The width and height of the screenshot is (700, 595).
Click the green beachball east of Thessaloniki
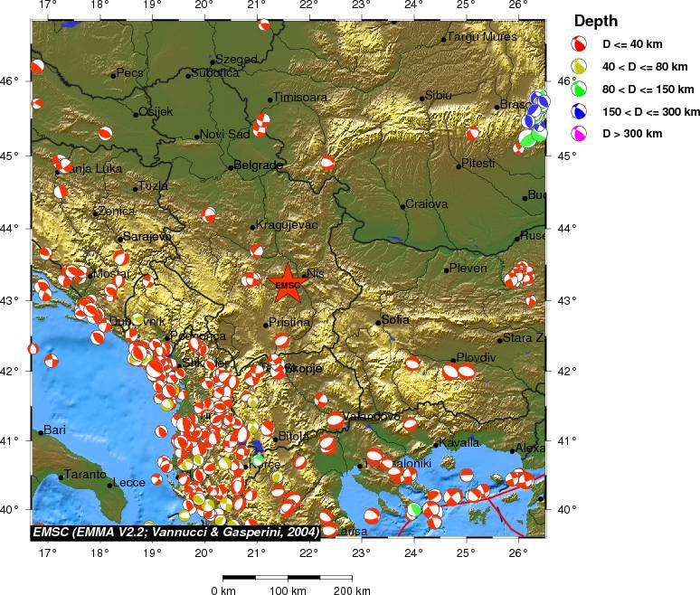click(x=415, y=509)
